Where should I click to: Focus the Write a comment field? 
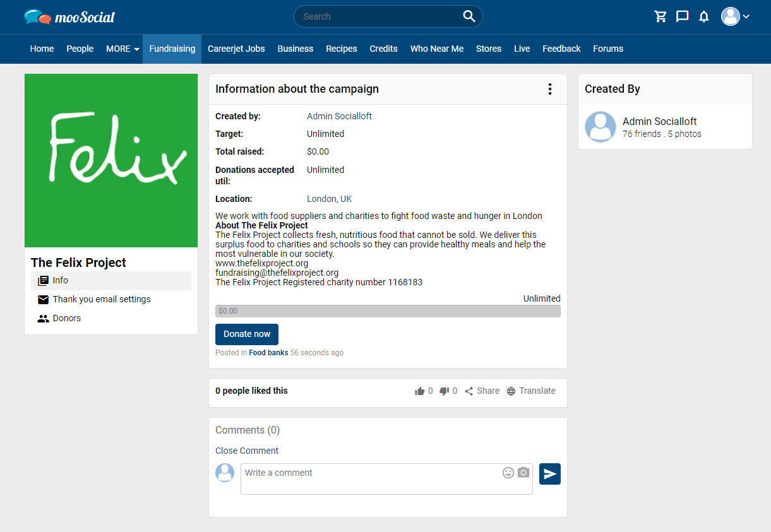click(x=386, y=479)
